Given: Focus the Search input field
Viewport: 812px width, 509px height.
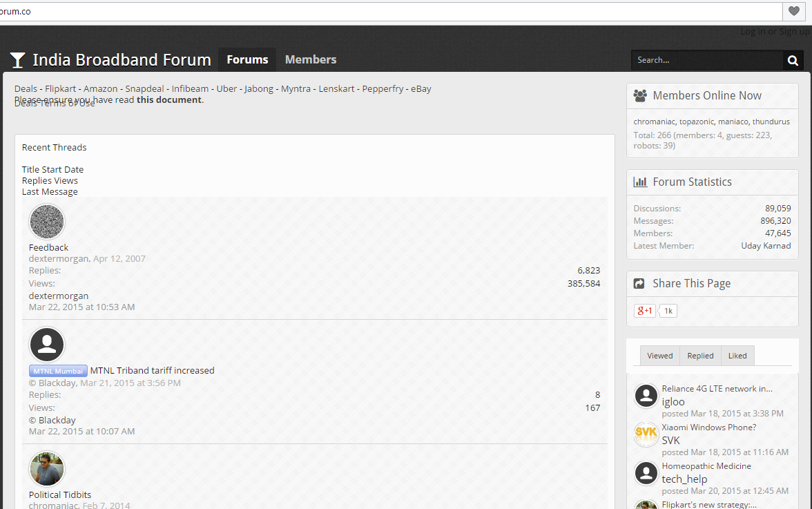Looking at the screenshot, I should pos(706,61).
